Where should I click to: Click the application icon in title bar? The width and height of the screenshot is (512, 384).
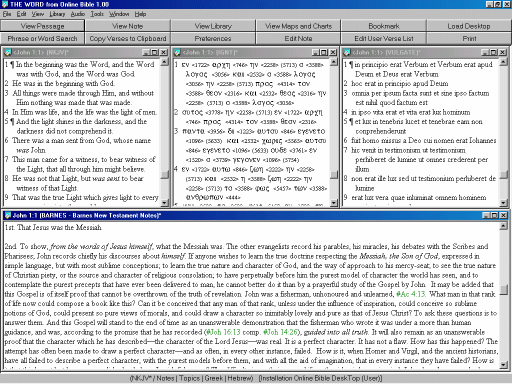click(5, 4)
